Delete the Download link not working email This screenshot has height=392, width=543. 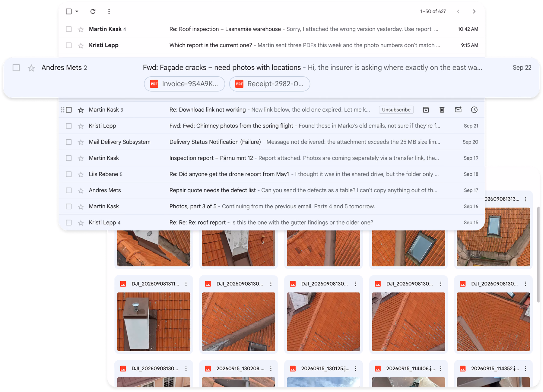click(x=442, y=110)
